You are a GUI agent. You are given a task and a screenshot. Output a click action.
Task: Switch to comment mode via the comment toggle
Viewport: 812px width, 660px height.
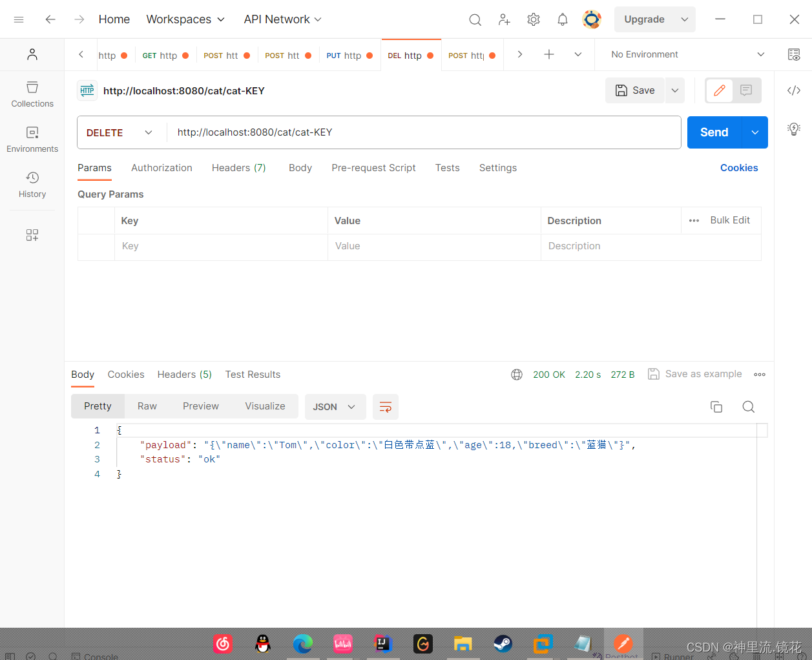click(746, 90)
